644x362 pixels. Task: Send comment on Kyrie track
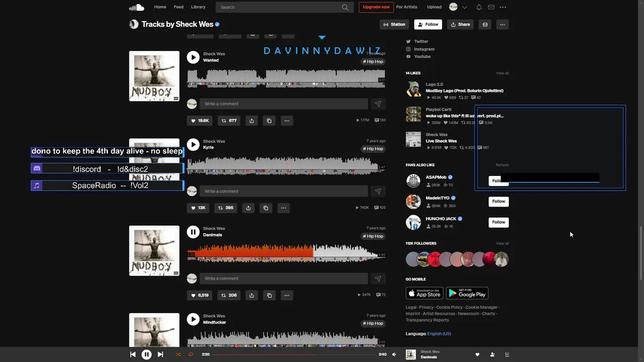378,191
